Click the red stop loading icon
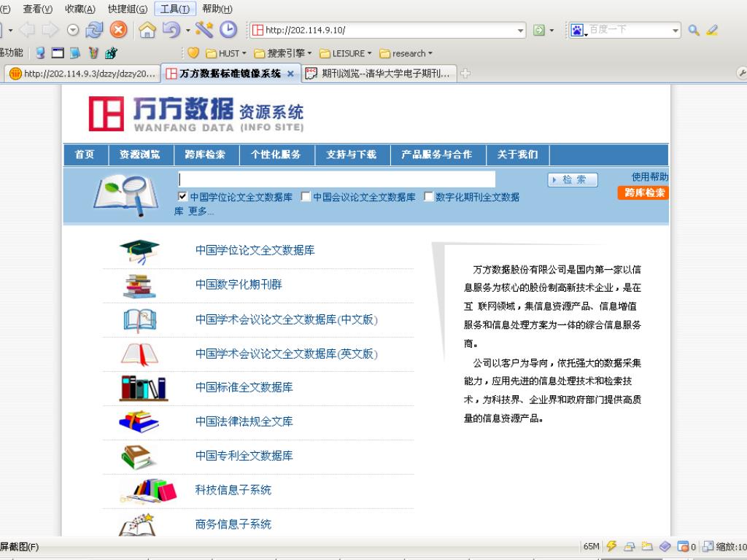The height and width of the screenshot is (560, 747). coord(118,30)
